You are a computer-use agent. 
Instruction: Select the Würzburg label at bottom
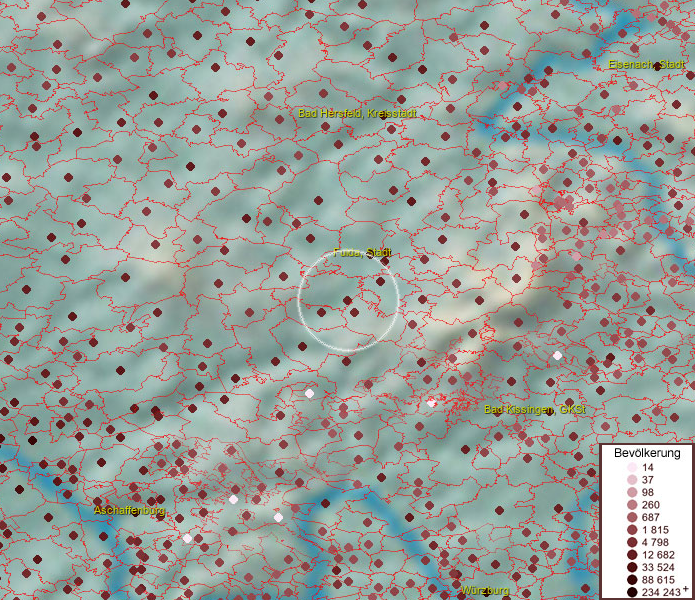pos(485,591)
